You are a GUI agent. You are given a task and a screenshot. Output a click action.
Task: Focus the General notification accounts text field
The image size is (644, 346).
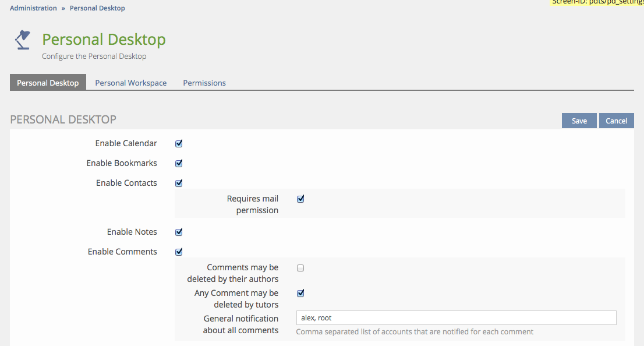point(456,317)
